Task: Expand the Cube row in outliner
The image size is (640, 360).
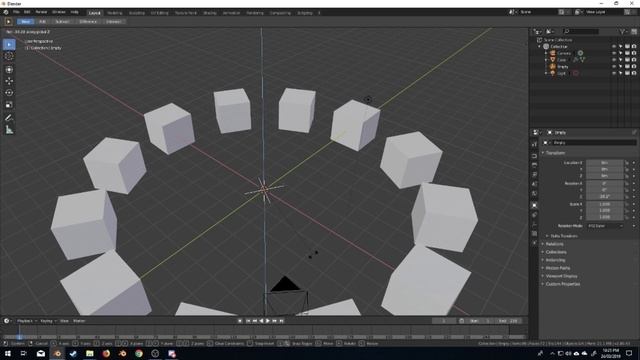Action: point(546,60)
